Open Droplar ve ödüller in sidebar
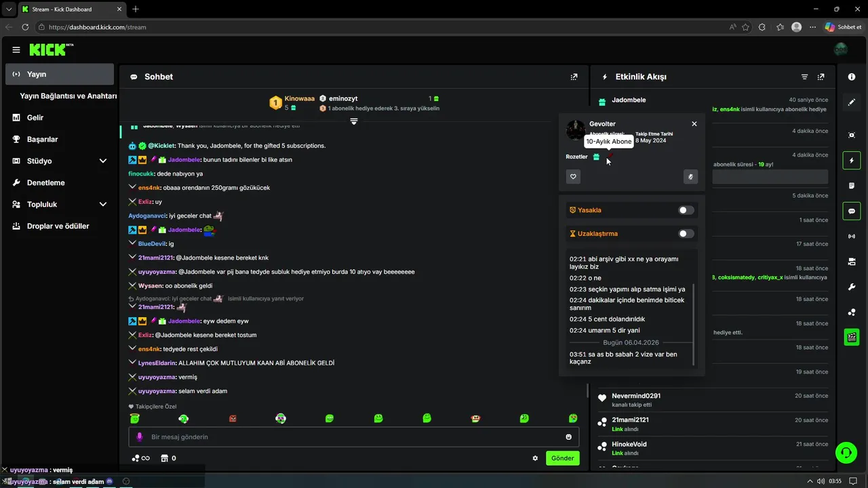 (60, 226)
